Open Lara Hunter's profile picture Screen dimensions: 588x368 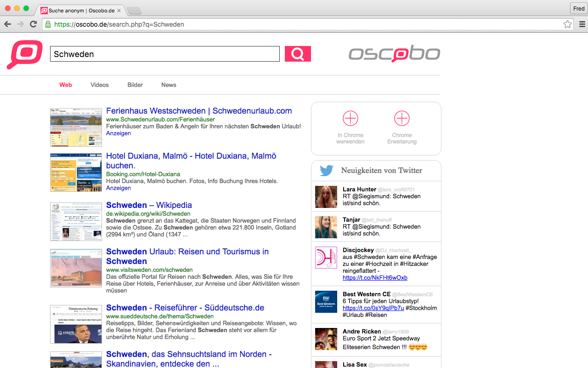326,197
